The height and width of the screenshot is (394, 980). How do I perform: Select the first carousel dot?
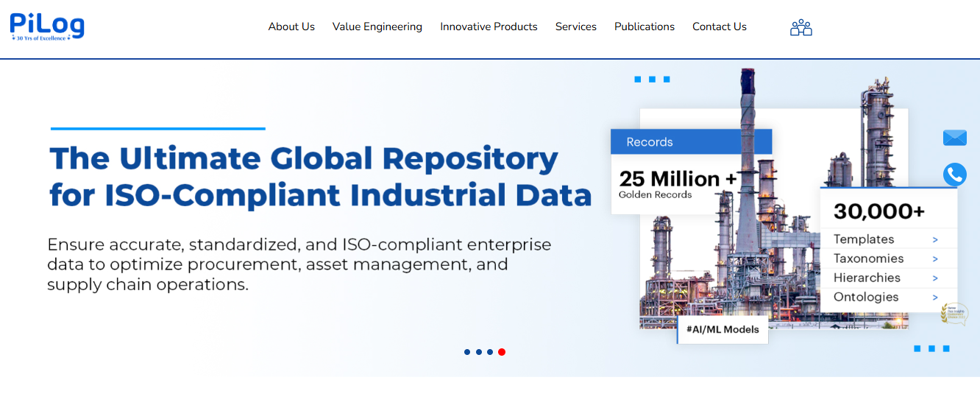(x=467, y=352)
